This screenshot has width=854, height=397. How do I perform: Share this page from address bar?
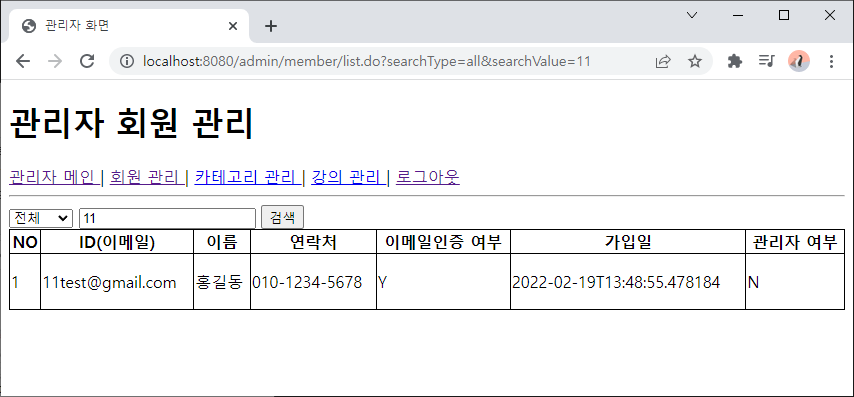tap(663, 62)
